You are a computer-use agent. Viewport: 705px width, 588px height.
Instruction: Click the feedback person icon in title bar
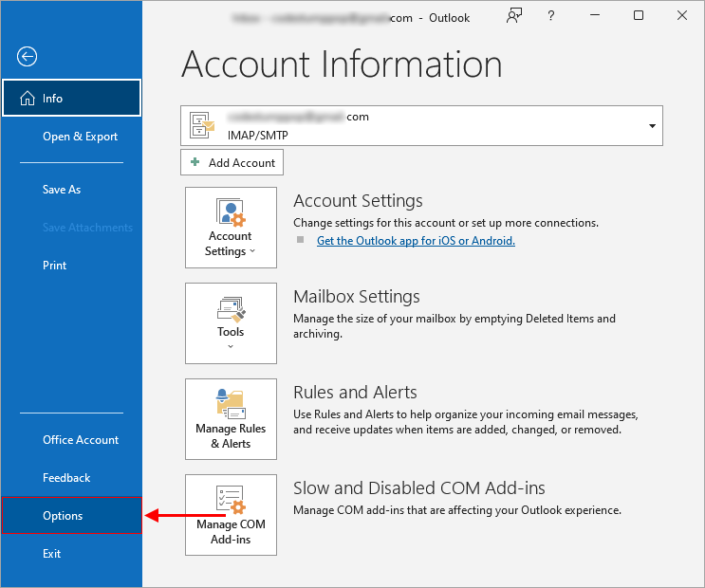point(515,16)
